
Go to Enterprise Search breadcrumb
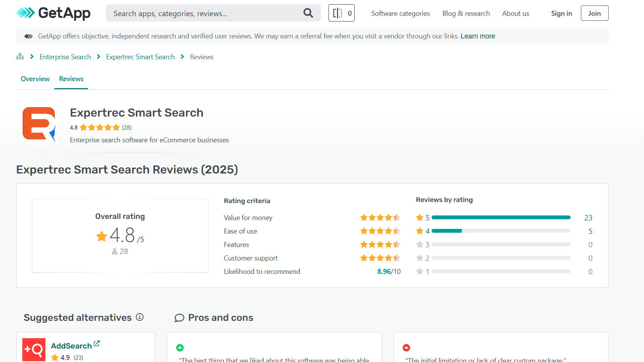click(x=65, y=57)
